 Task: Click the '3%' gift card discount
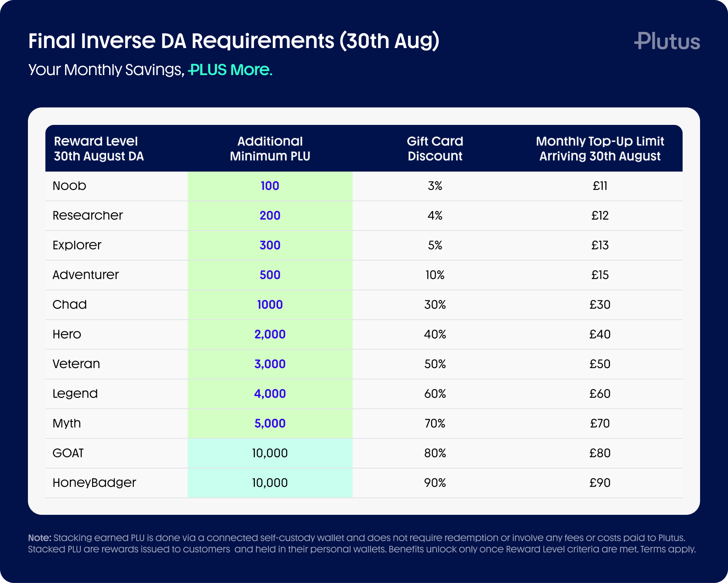point(435,186)
